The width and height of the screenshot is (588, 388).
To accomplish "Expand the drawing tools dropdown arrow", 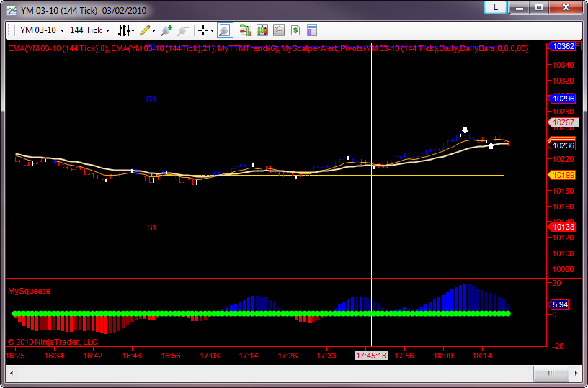I will (x=153, y=30).
